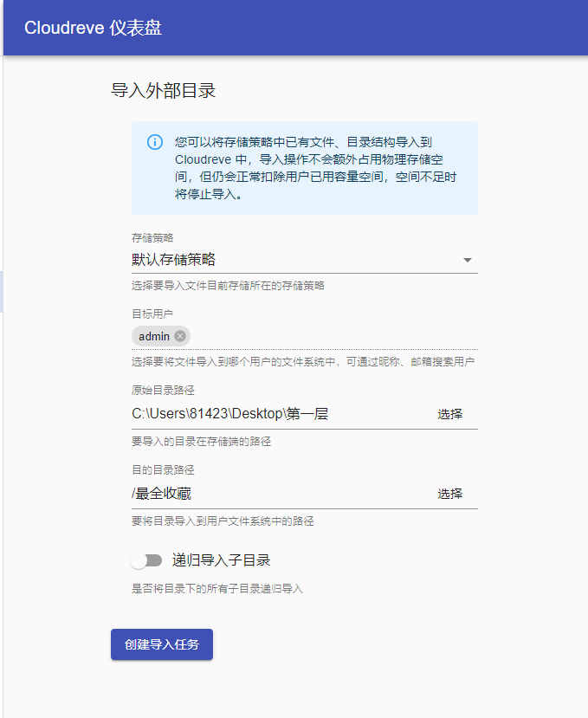Image resolution: width=588 pixels, height=718 pixels.
Task: Click the admin chip label
Action: (154, 337)
